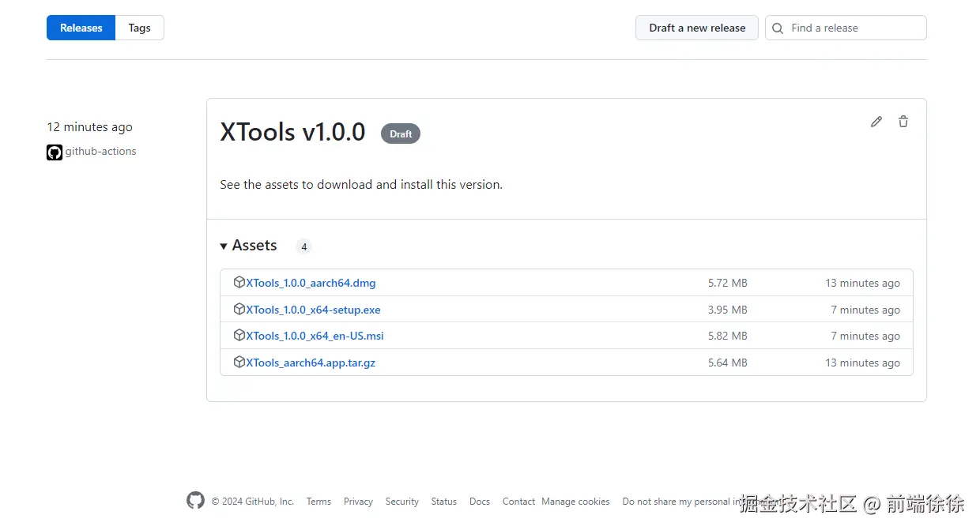Screen dimensions: 980x530
Task: Switch to the Tags tab
Action: point(140,28)
